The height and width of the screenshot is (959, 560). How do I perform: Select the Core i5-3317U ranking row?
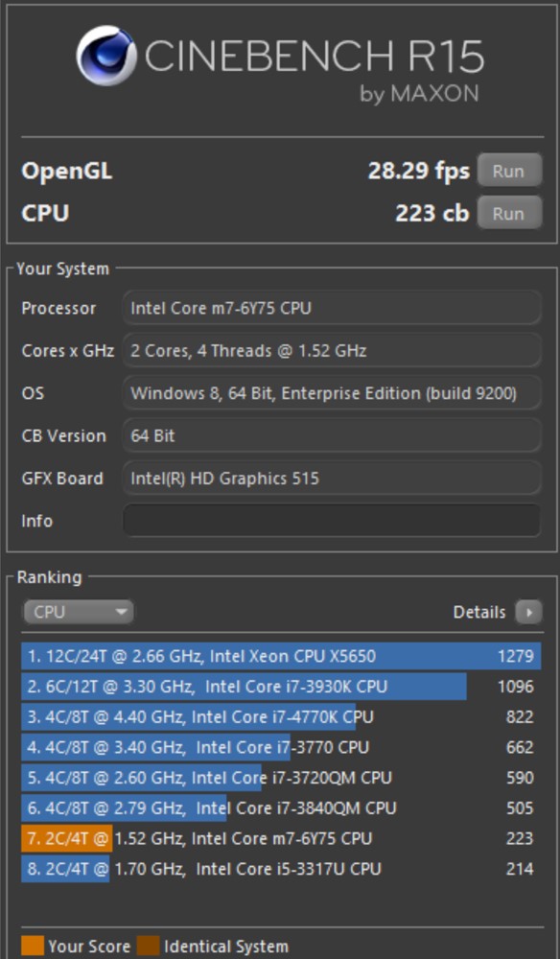click(x=281, y=869)
